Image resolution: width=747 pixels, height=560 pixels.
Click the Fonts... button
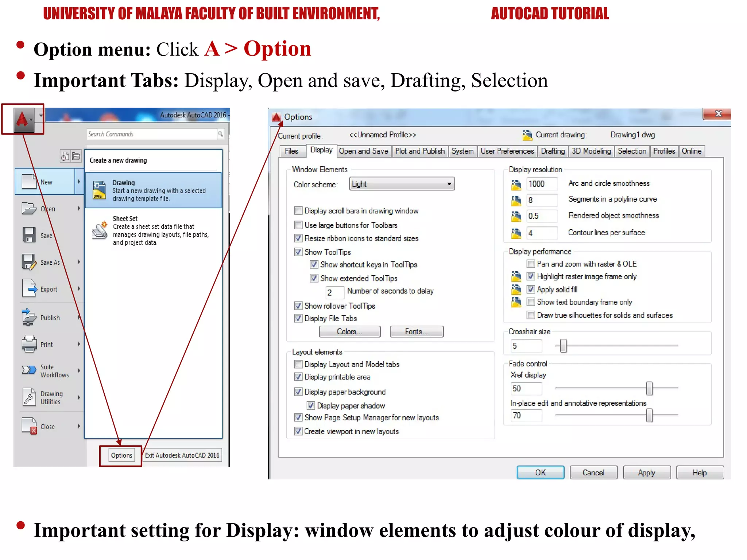(417, 331)
